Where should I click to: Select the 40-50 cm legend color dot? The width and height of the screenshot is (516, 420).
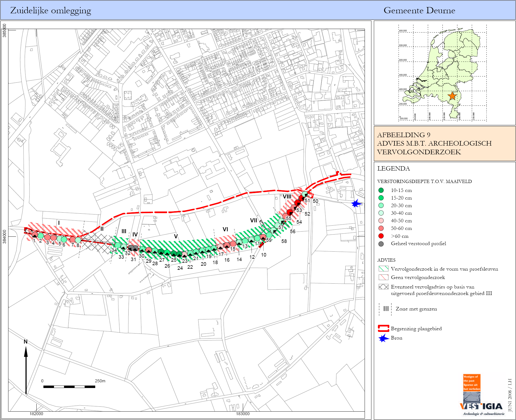click(381, 221)
